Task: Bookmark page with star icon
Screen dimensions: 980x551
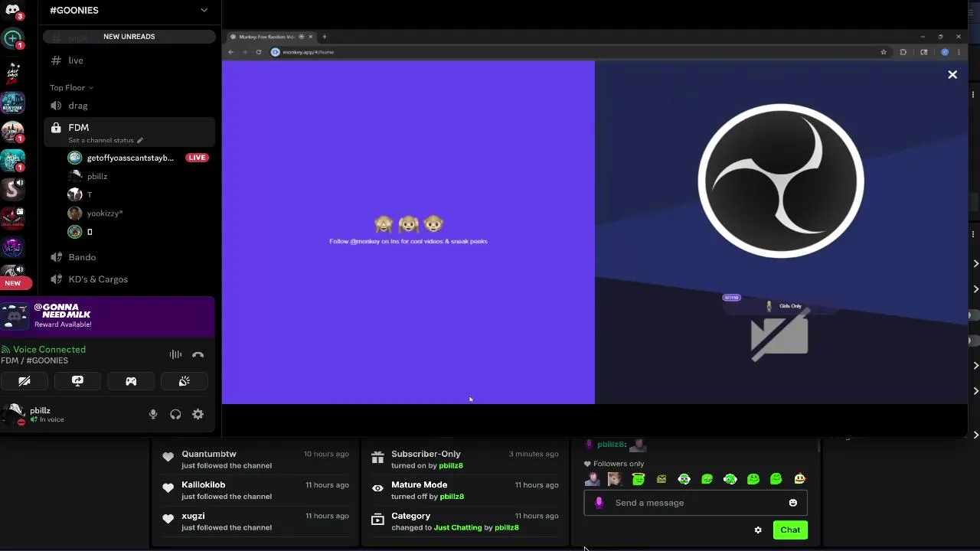Action: (x=884, y=52)
